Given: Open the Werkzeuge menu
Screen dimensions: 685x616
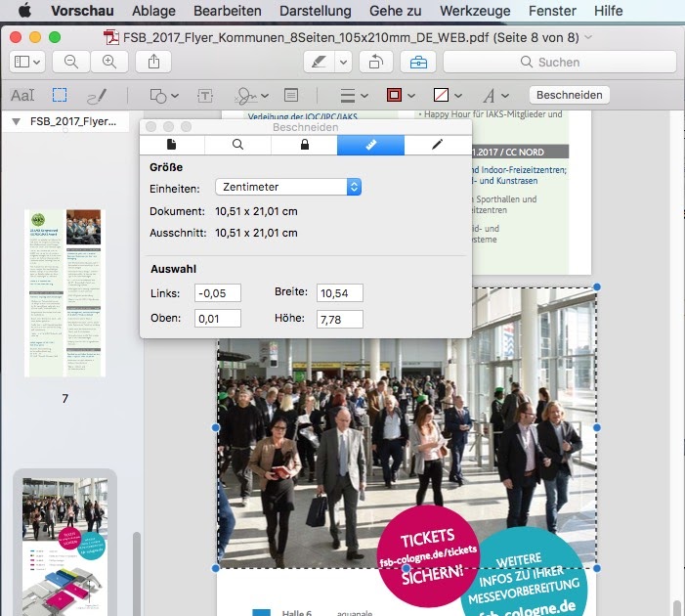Looking at the screenshot, I should 475,11.
